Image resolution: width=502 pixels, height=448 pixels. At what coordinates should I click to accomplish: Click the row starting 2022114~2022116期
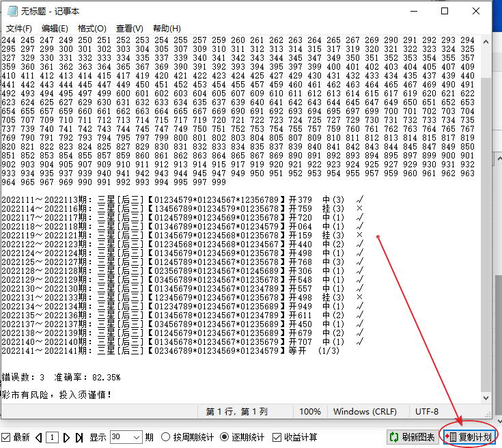pyautogui.click(x=182, y=209)
